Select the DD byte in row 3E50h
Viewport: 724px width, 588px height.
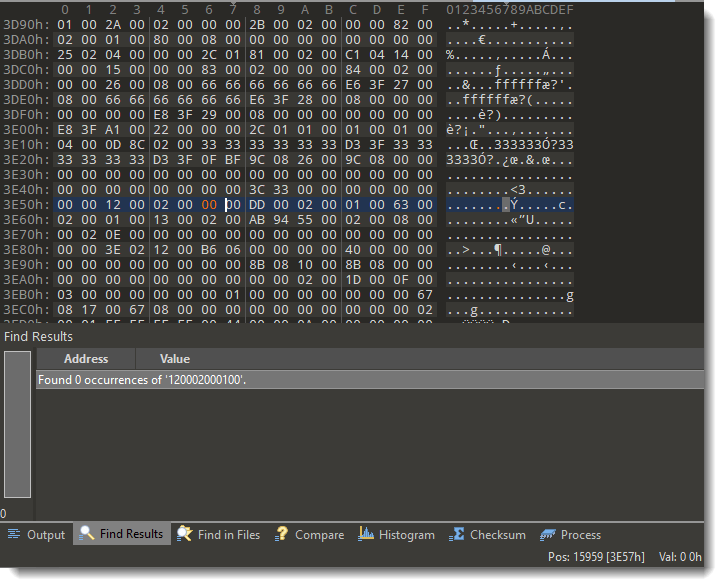click(x=257, y=204)
